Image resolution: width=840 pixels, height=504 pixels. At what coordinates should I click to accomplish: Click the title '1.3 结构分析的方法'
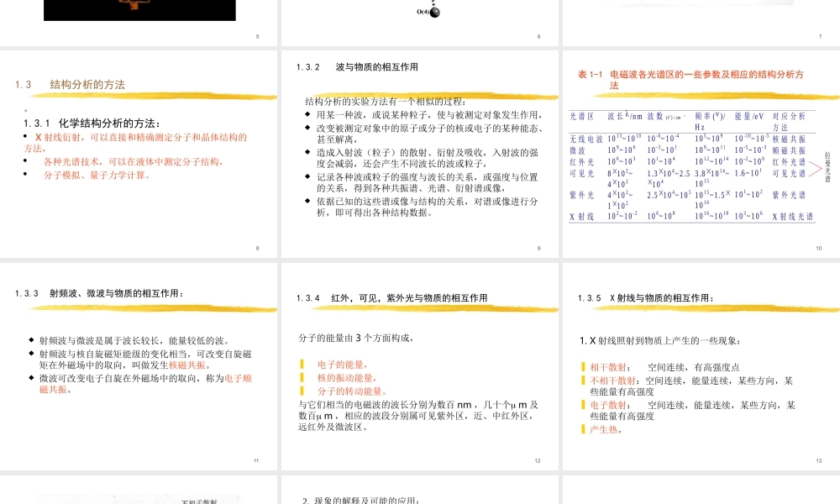coord(70,85)
